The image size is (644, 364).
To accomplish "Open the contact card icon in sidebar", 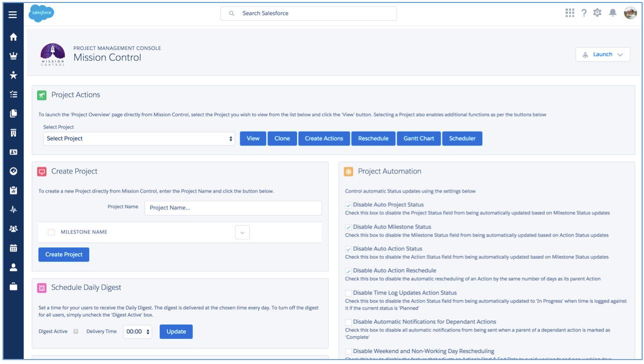I will pyautogui.click(x=13, y=152).
